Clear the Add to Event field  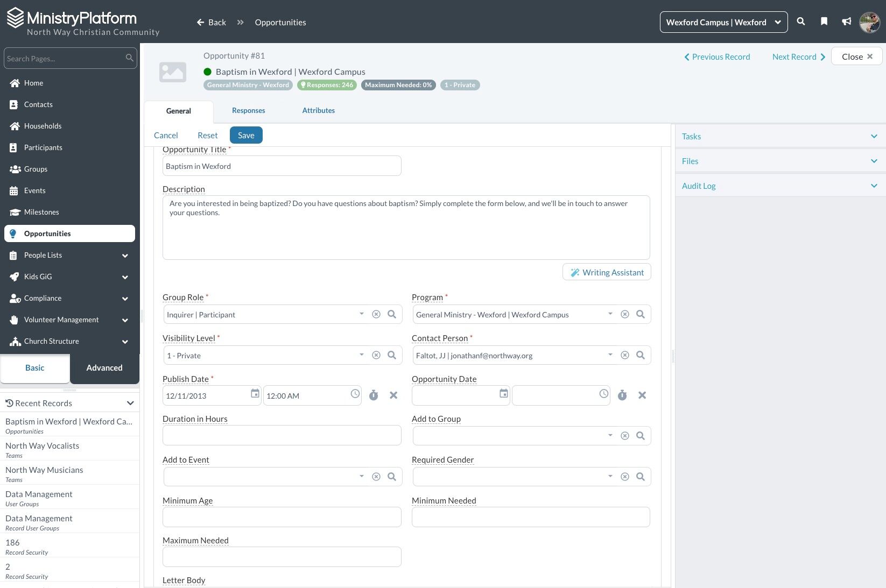[x=376, y=477]
